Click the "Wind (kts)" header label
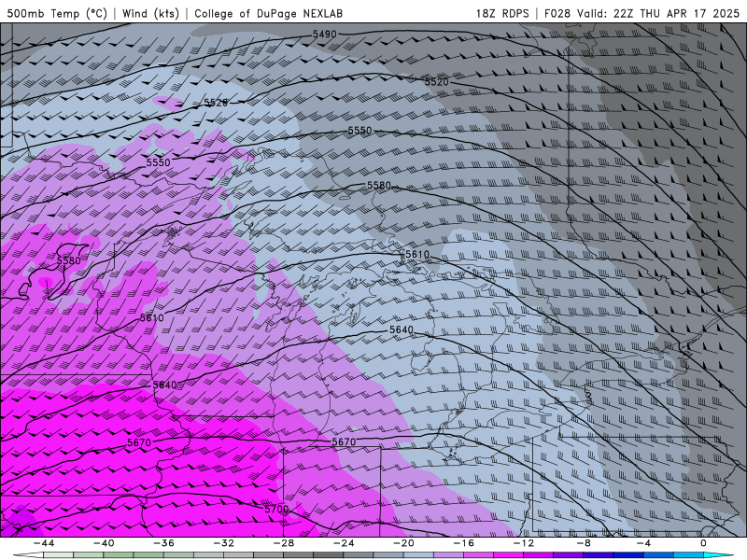 tap(150, 13)
